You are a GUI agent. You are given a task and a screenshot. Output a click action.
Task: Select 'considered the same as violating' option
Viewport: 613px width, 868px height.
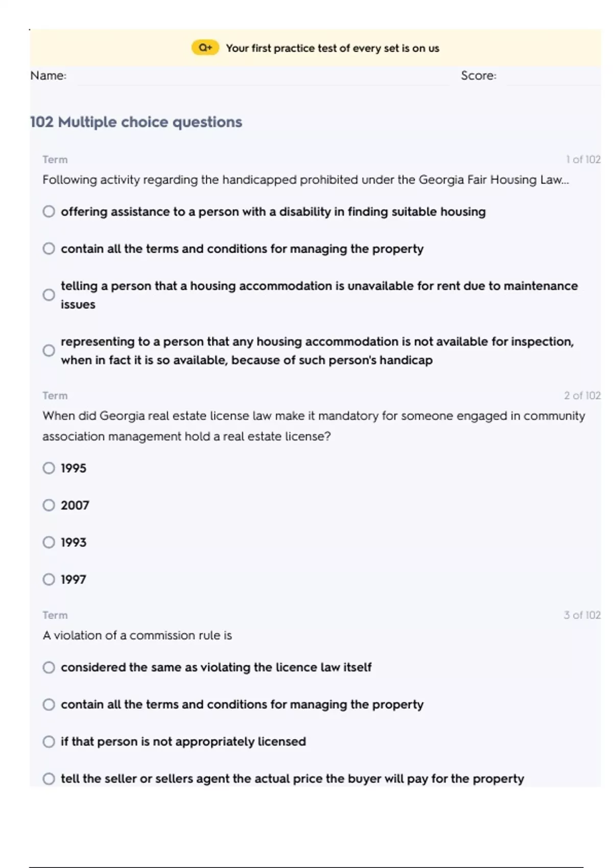pos(49,667)
